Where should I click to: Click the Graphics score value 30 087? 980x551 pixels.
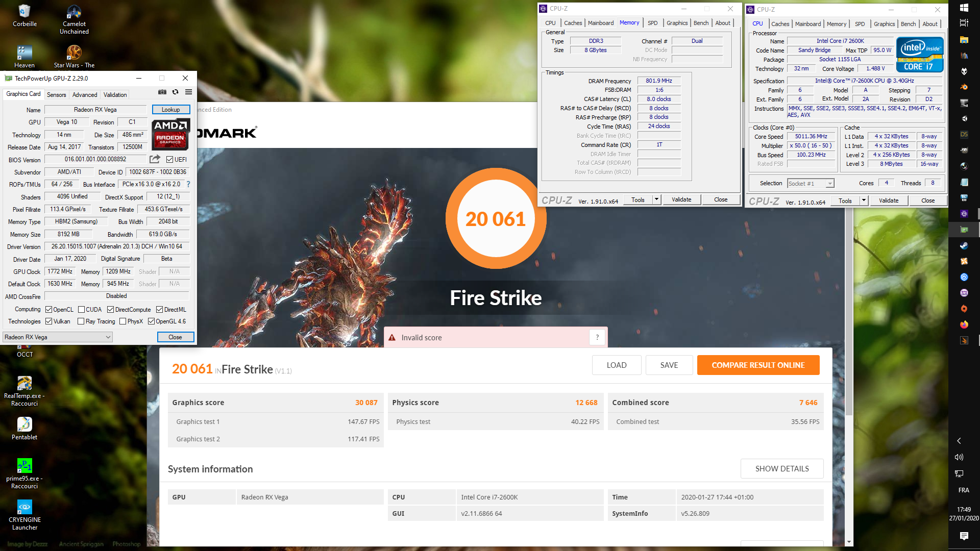click(x=366, y=403)
